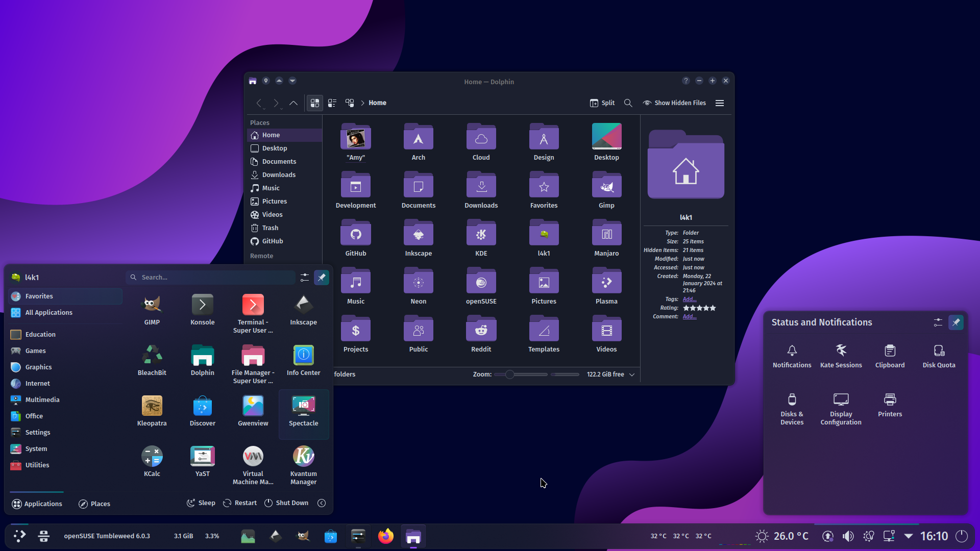980x551 pixels.
Task: Select the Multimedia category
Action: point(65,399)
